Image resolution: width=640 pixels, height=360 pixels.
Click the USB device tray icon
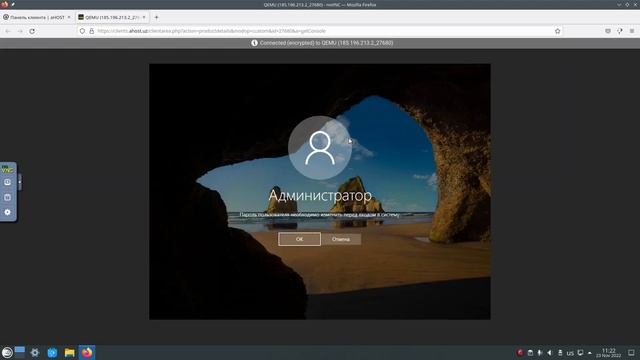point(560,353)
